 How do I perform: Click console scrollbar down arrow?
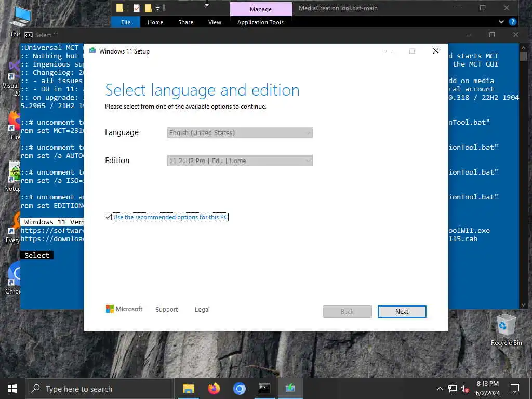click(523, 304)
